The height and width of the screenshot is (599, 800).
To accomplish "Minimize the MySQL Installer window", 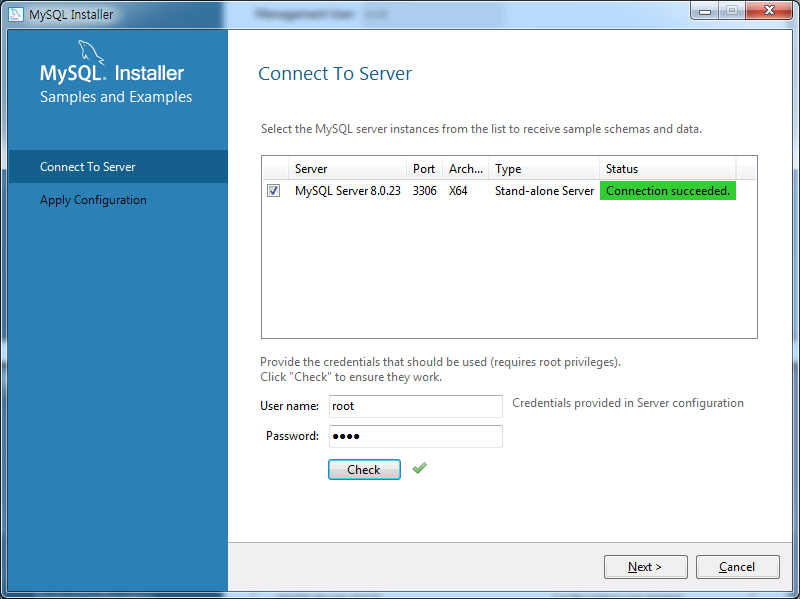I will click(x=705, y=11).
